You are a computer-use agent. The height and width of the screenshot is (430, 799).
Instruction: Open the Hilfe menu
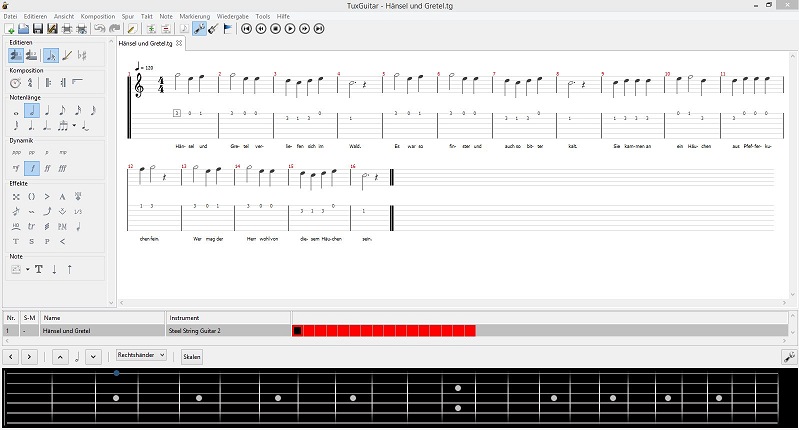point(283,16)
